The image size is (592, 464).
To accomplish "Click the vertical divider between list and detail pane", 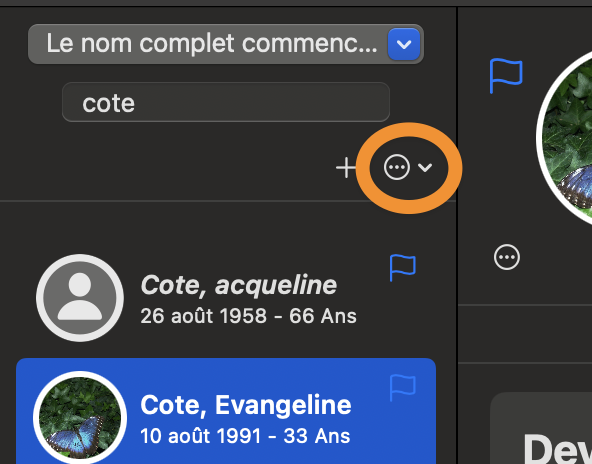I will (x=457, y=235).
